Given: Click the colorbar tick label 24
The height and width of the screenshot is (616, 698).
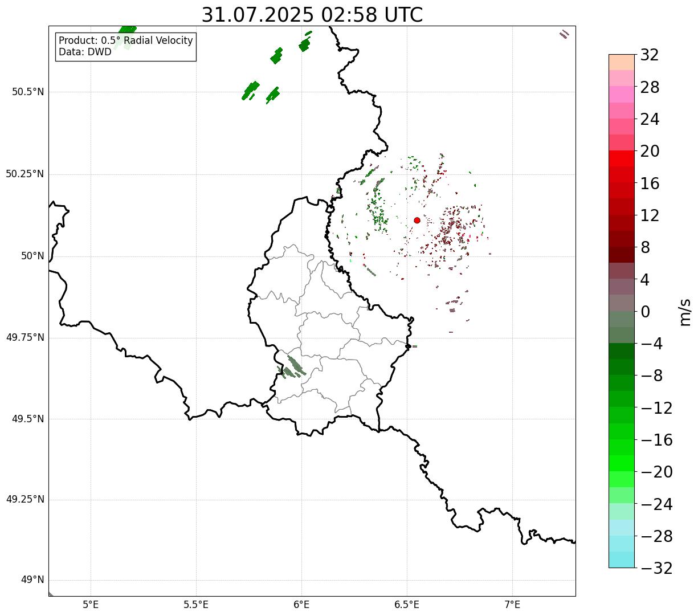Looking at the screenshot, I should point(650,119).
